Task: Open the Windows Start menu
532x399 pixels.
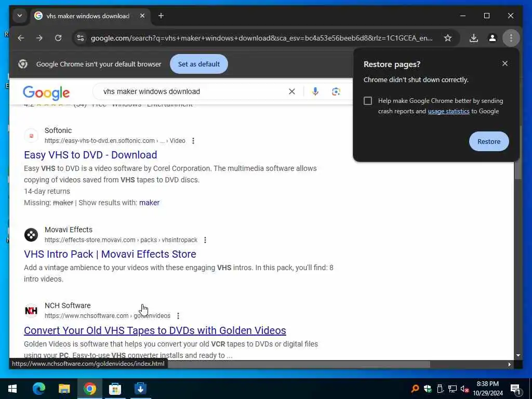Action: [12, 389]
